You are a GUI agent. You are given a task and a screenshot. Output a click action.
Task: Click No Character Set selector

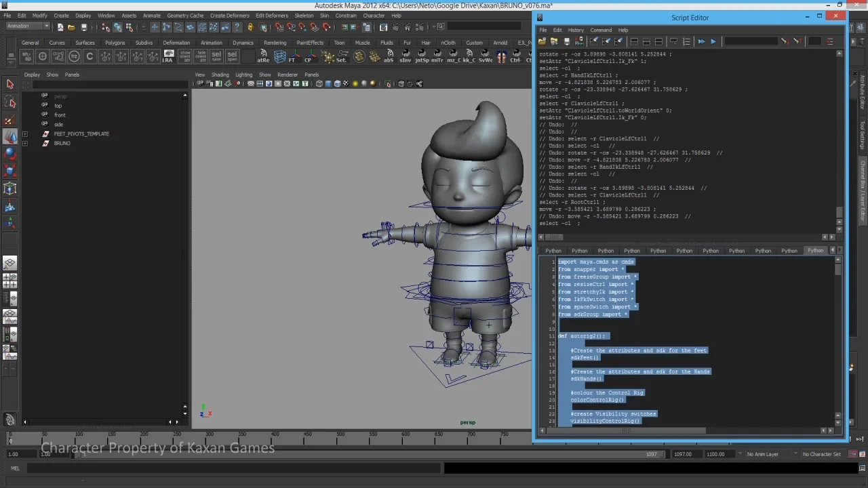click(821, 454)
